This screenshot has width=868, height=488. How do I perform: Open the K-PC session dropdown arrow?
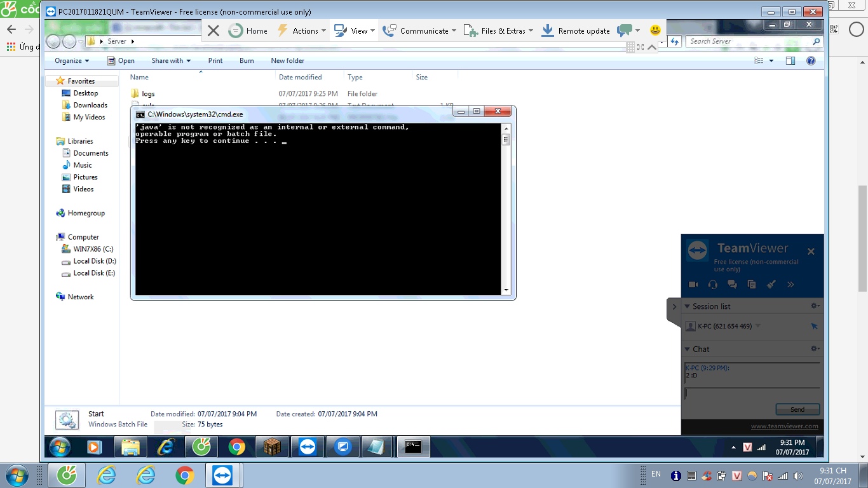[757, 326]
